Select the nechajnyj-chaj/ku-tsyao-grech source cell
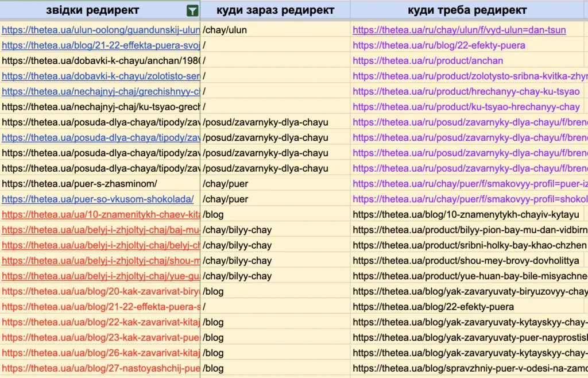Screen dimensions: 588x378 coord(100,107)
